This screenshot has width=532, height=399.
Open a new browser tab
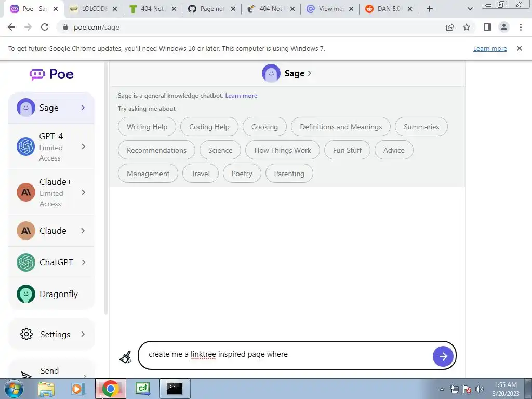[x=430, y=9]
